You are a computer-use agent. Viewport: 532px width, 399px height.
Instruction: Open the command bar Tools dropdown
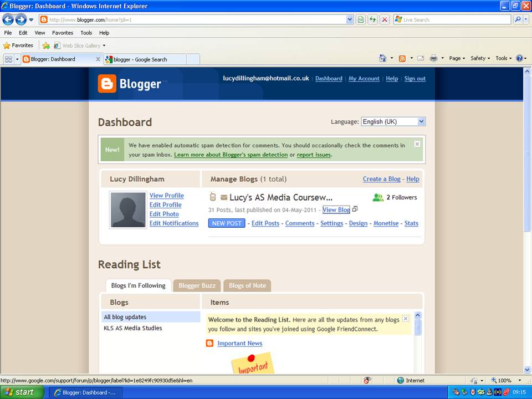[504, 58]
